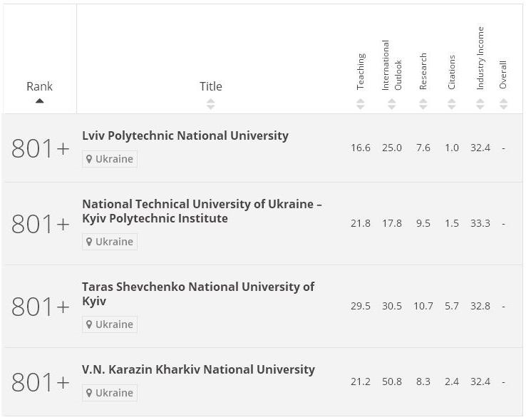Sort by Industry Income arrows

(x=480, y=104)
